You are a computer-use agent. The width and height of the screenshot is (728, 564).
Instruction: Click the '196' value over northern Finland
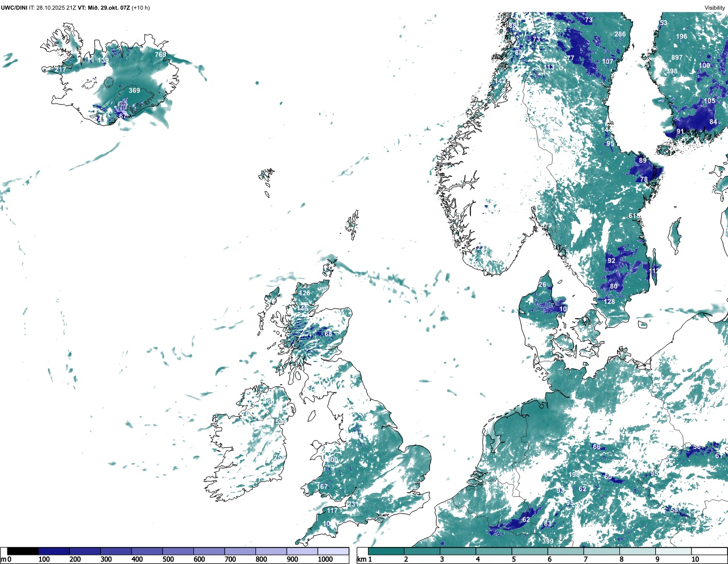click(681, 36)
